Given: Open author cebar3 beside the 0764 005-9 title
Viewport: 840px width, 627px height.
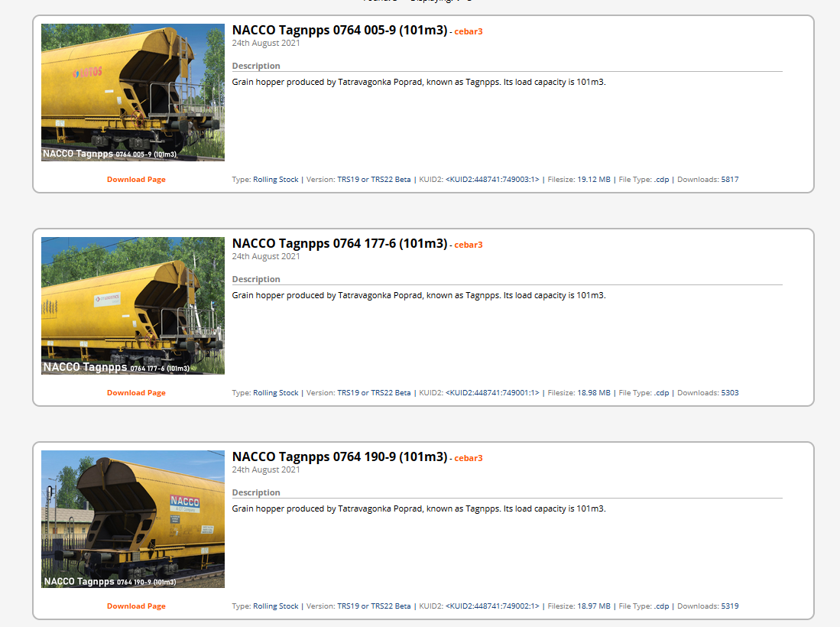Looking at the screenshot, I should [x=469, y=31].
